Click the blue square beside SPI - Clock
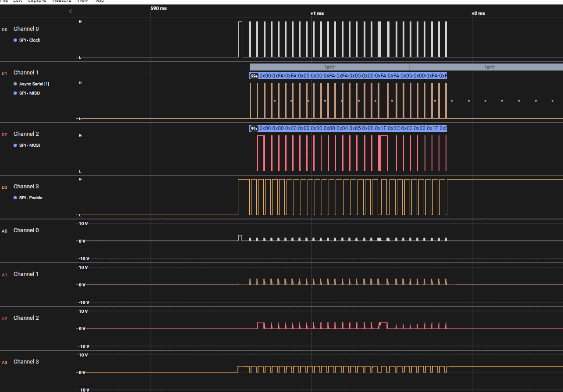This screenshot has height=392, width=563. pyautogui.click(x=15, y=40)
